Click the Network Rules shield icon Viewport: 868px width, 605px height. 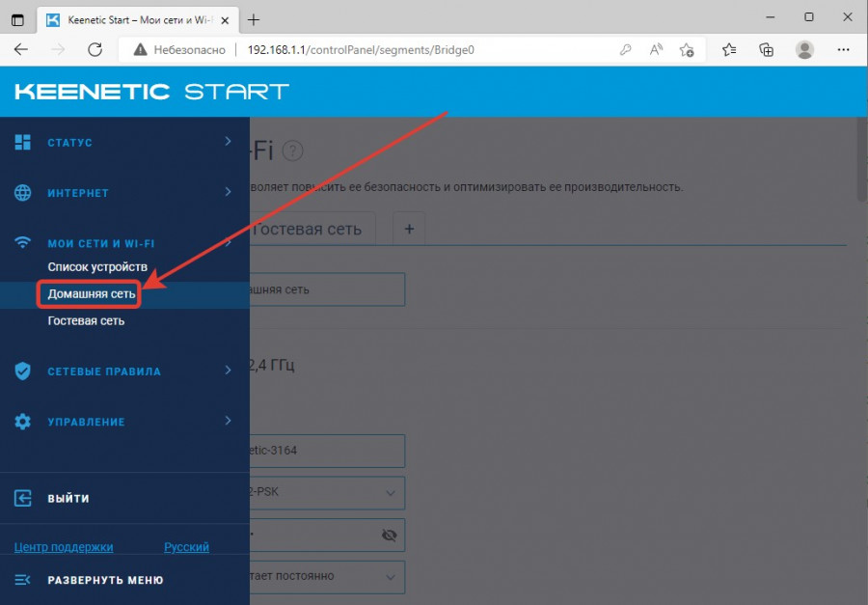tap(23, 371)
